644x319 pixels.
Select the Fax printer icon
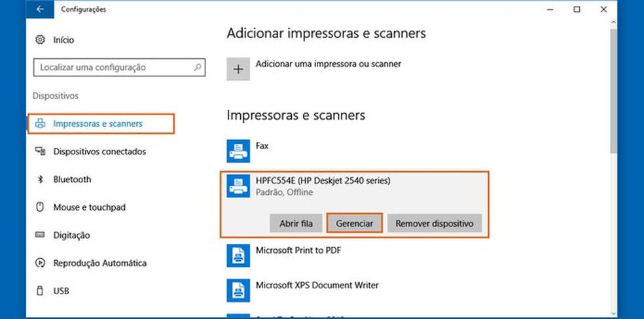coord(238,150)
